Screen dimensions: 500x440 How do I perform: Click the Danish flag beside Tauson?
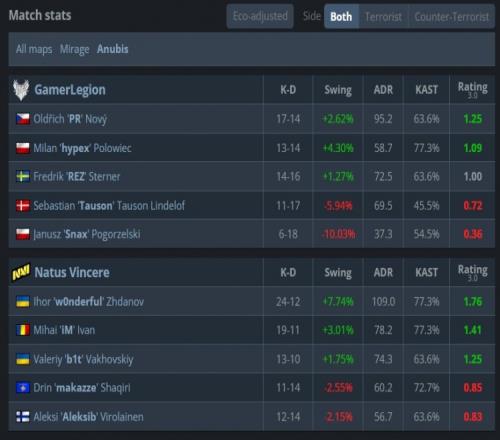point(23,206)
